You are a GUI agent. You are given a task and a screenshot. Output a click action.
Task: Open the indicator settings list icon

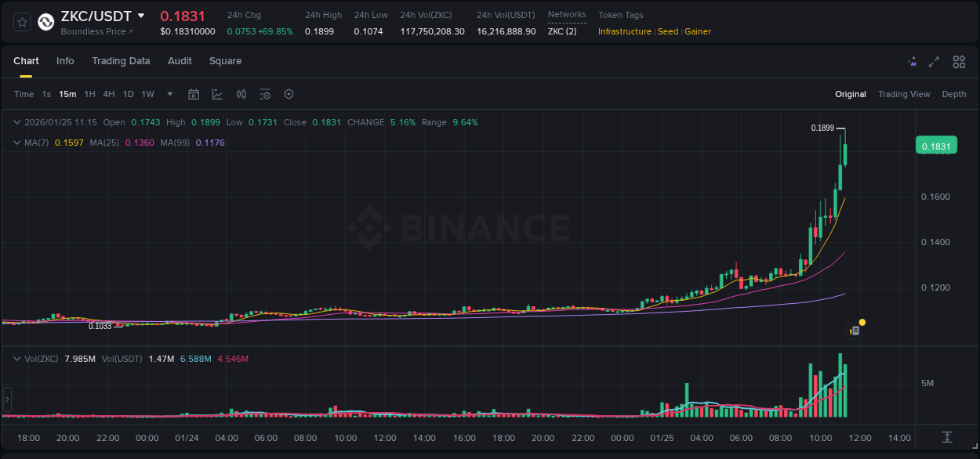tap(265, 94)
